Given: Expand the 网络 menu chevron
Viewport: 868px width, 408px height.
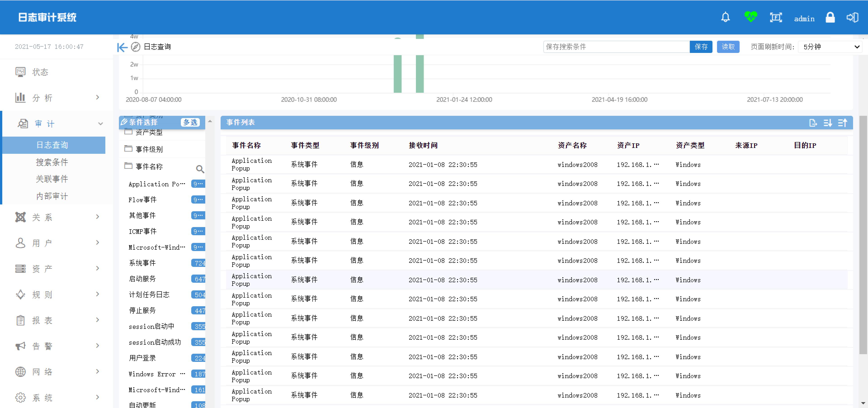Looking at the screenshot, I should 98,371.
